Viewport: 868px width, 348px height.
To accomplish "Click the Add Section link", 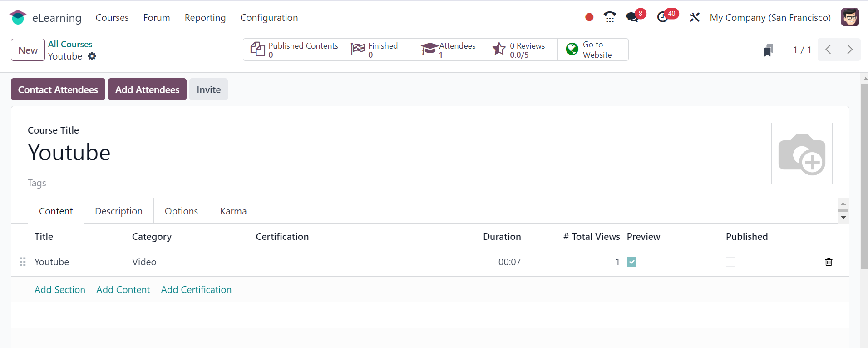I will click(60, 290).
